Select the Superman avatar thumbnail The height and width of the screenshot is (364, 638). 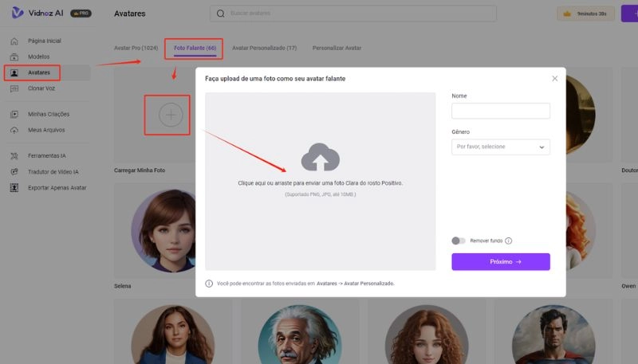click(553, 335)
